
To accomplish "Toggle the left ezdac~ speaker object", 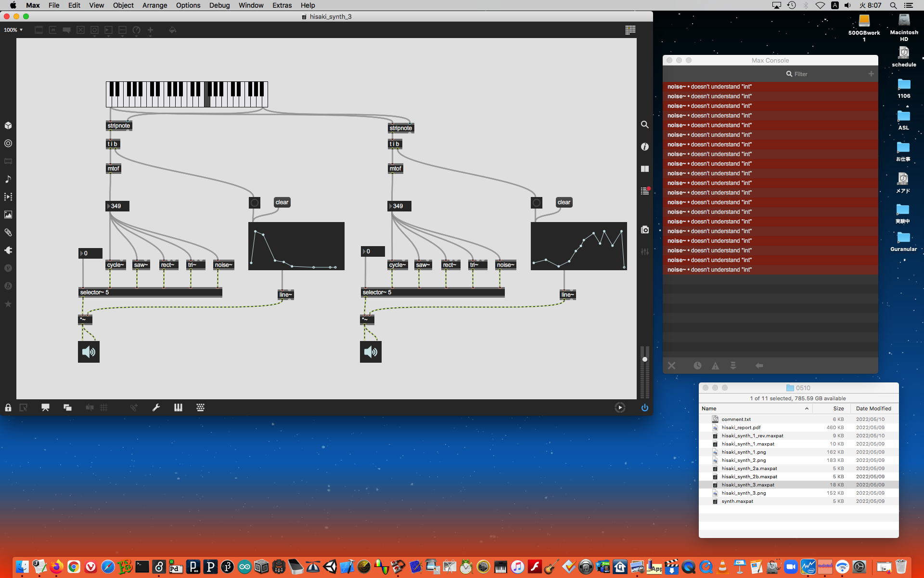I will point(89,352).
